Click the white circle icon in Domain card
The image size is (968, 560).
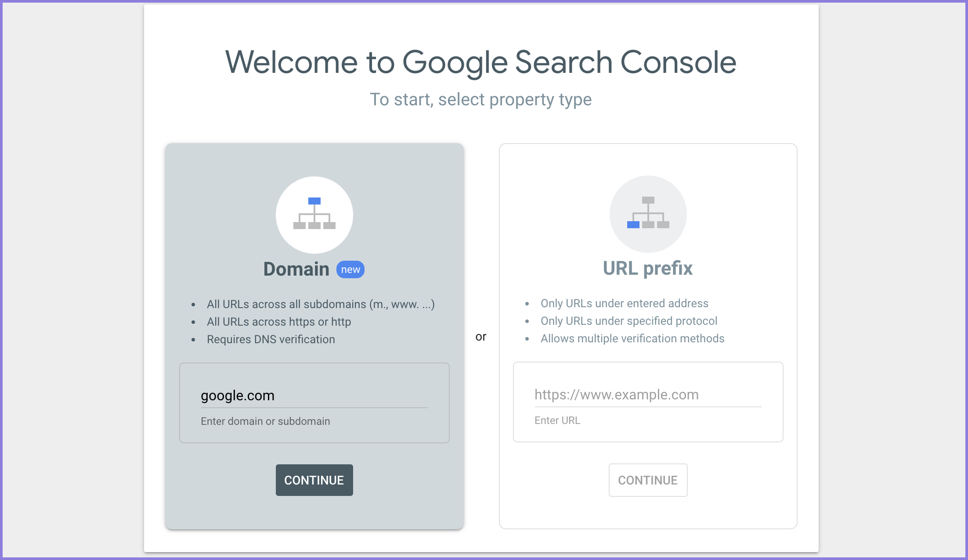314,215
